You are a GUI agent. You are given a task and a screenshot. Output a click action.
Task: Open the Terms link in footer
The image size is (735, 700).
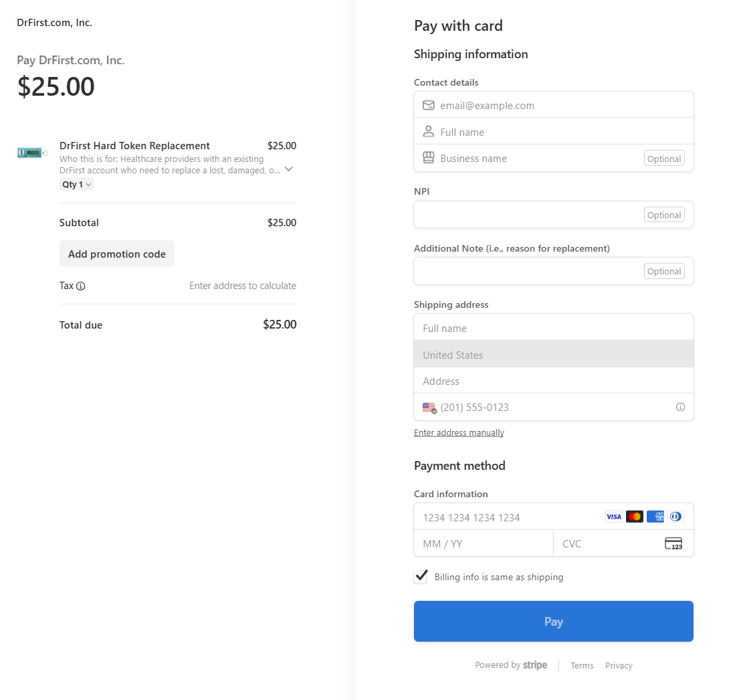582,666
